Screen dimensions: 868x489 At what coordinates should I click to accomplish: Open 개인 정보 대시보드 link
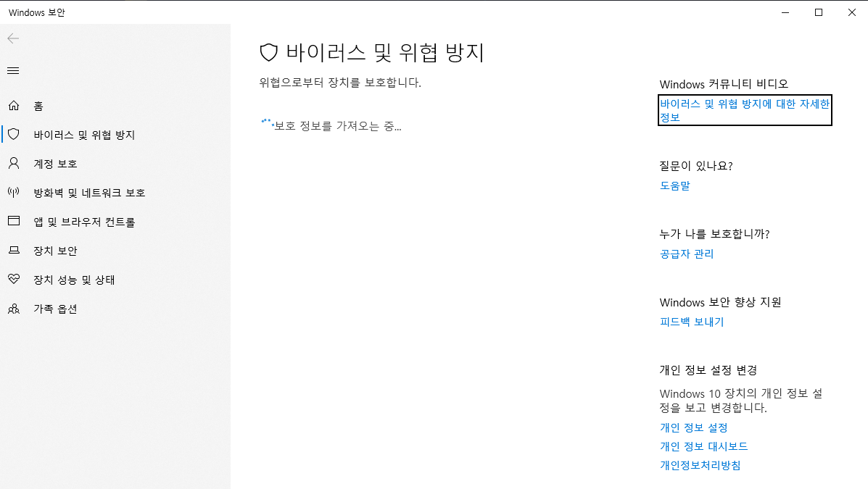click(x=703, y=446)
